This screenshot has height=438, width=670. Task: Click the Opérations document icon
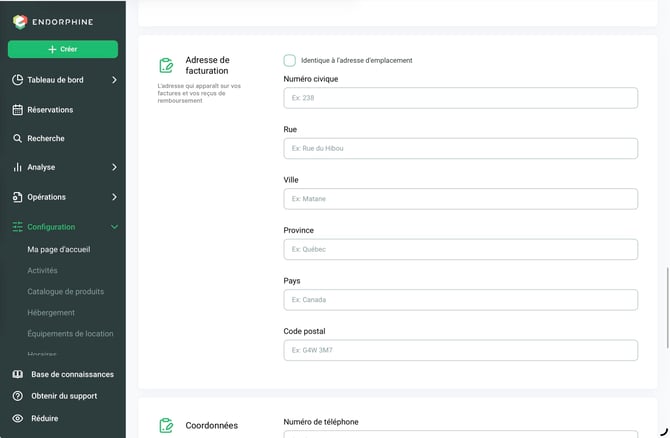[x=18, y=197]
